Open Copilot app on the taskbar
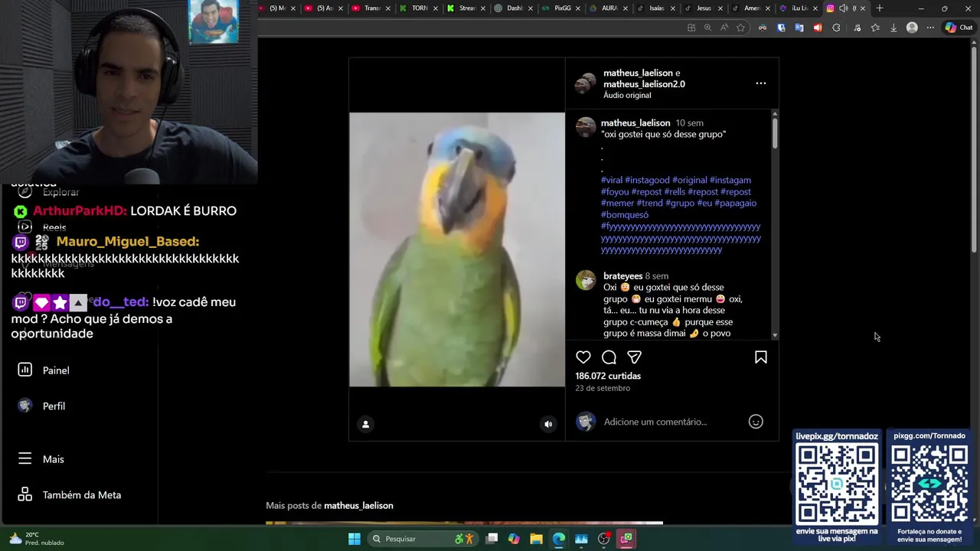Image resolution: width=980 pixels, height=551 pixels. point(514,539)
